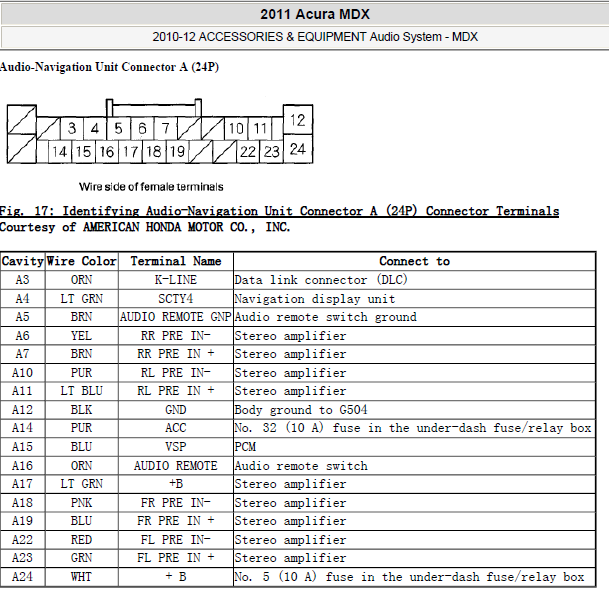Select 'FR PRE IN-' terminal cell
This screenshot has width=609, height=603.
pos(176,503)
